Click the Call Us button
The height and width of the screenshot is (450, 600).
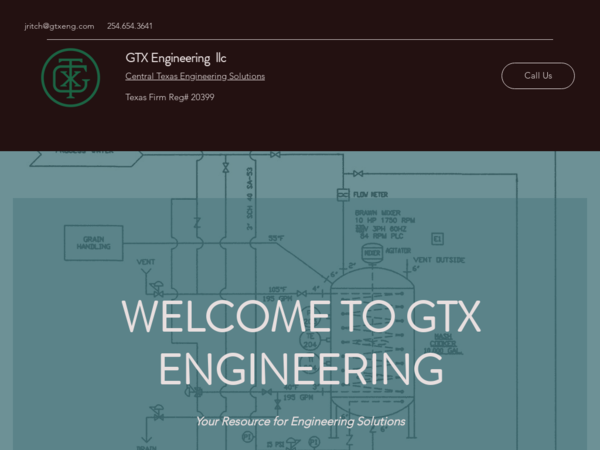[538, 76]
